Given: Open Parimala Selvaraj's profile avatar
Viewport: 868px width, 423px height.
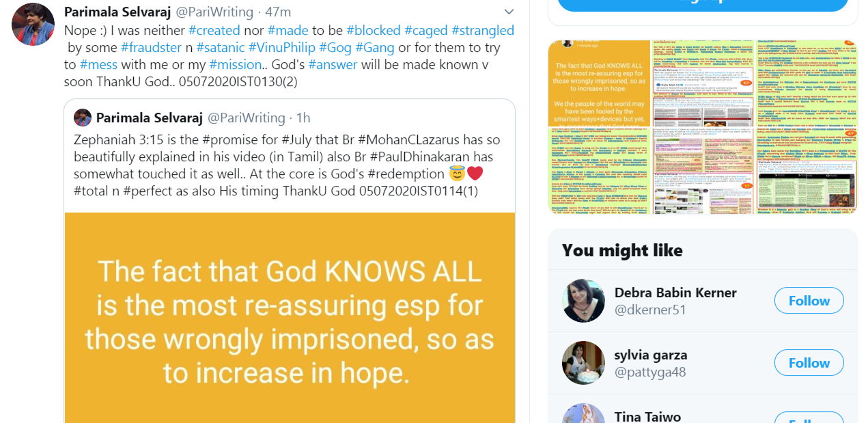Looking at the screenshot, I should point(33,24).
